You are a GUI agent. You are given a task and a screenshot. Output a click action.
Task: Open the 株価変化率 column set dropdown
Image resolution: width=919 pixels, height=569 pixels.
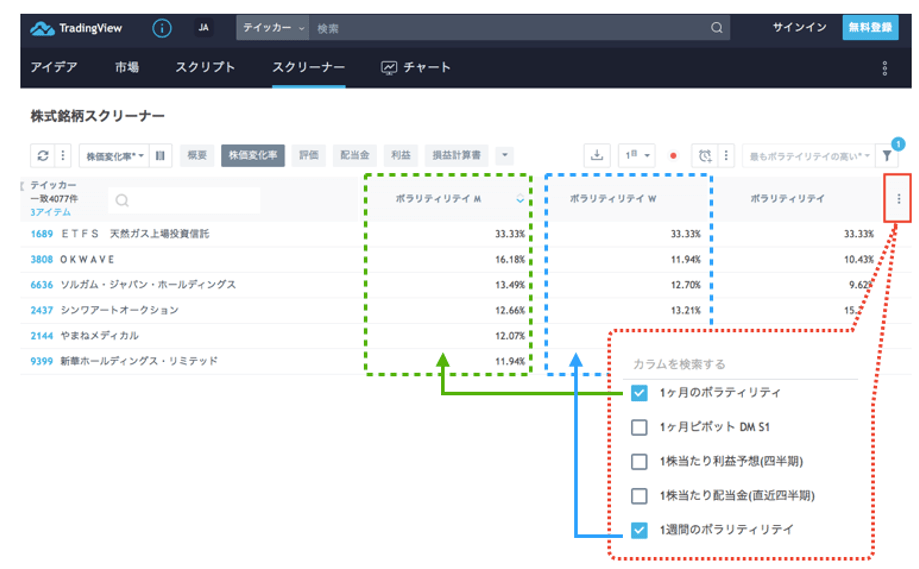[114, 156]
